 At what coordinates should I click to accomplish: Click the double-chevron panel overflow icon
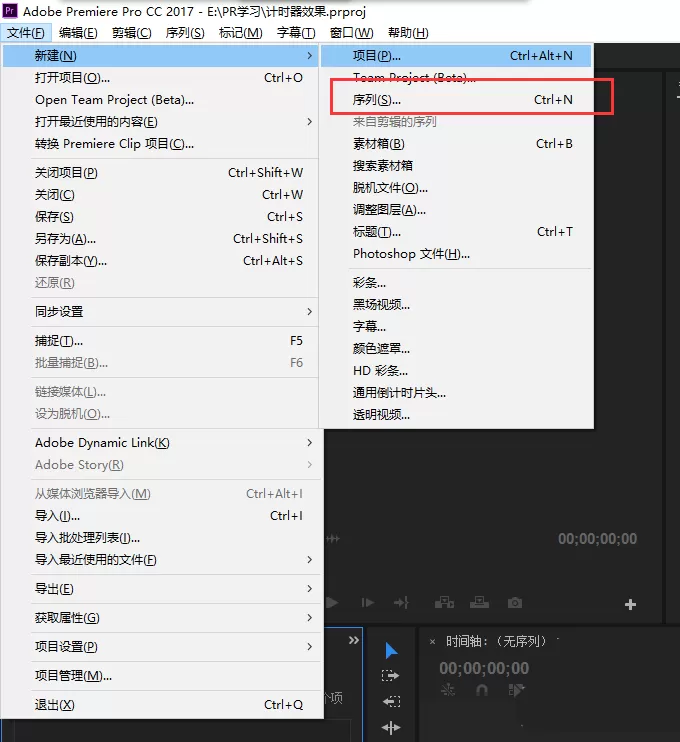[x=353, y=640]
